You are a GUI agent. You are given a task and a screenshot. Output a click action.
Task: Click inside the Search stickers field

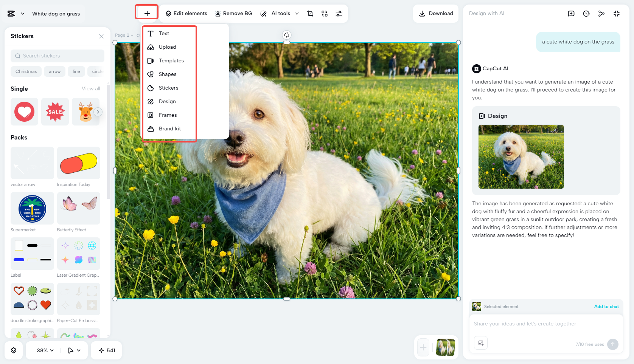click(x=57, y=56)
